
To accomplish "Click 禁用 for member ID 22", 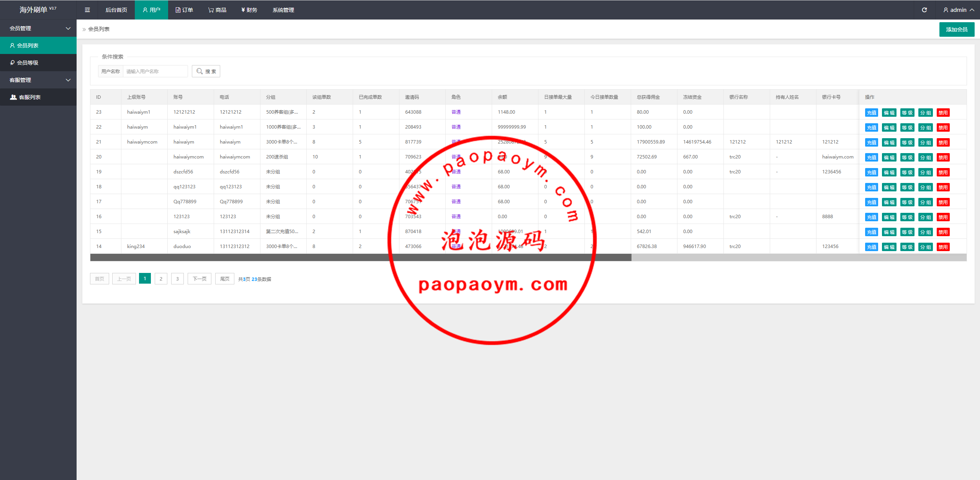I will pyautogui.click(x=943, y=127).
